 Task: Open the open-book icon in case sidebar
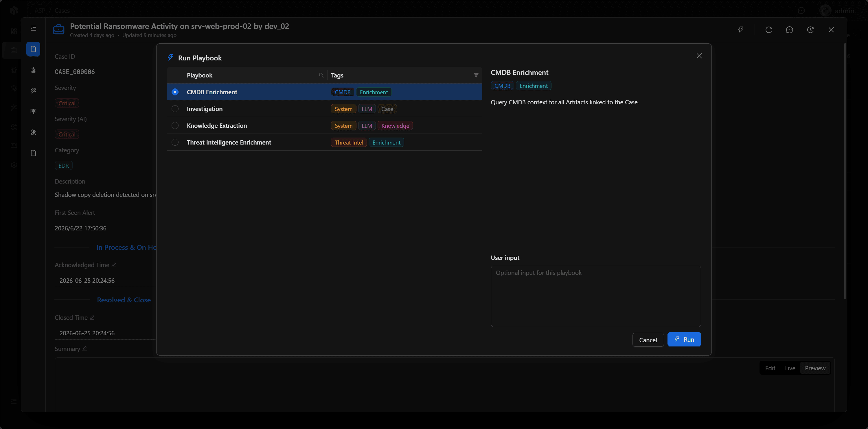click(x=33, y=112)
